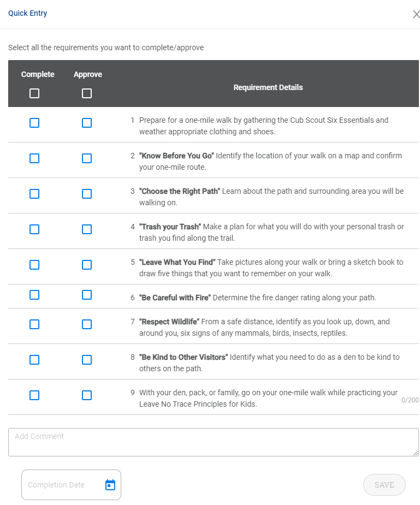Viewport: 420px width, 505px height.
Task: Click requirement 1 'Prepare for a one-mile walk' text
Action: point(264,126)
